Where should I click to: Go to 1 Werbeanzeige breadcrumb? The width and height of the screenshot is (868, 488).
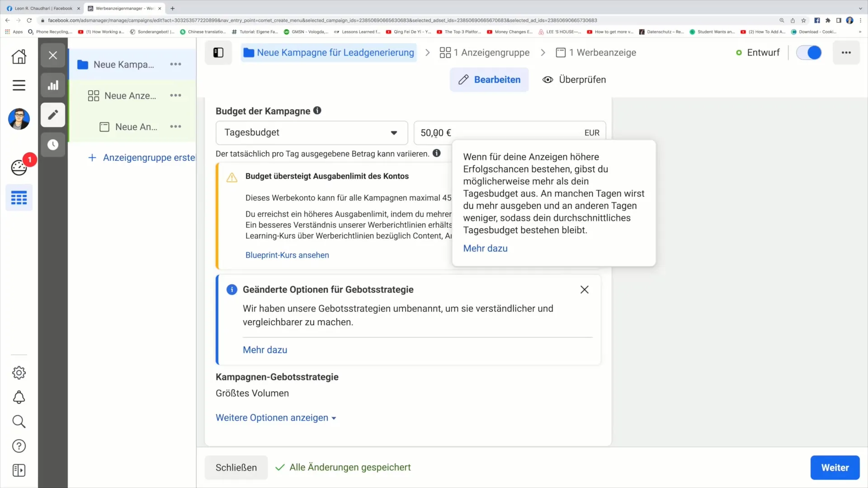click(x=595, y=52)
